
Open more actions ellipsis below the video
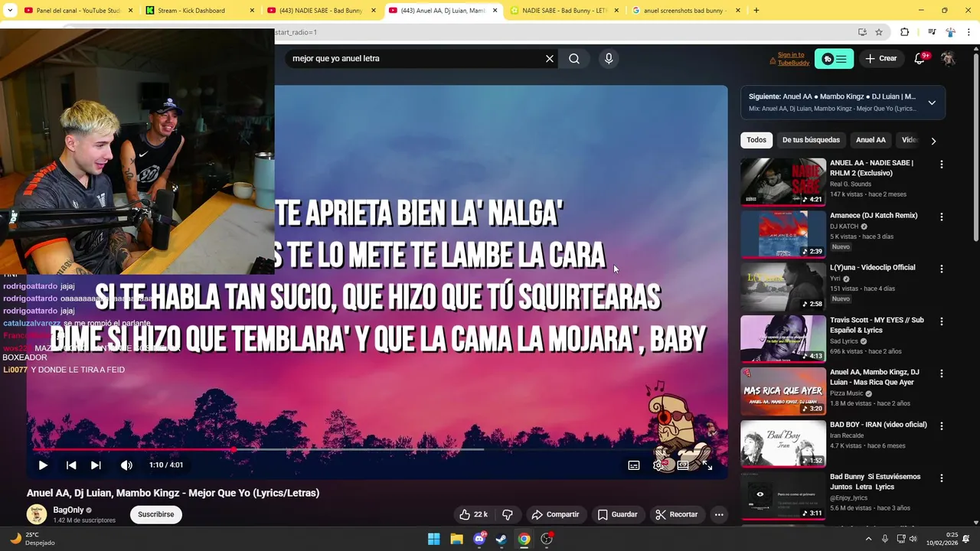[719, 514]
